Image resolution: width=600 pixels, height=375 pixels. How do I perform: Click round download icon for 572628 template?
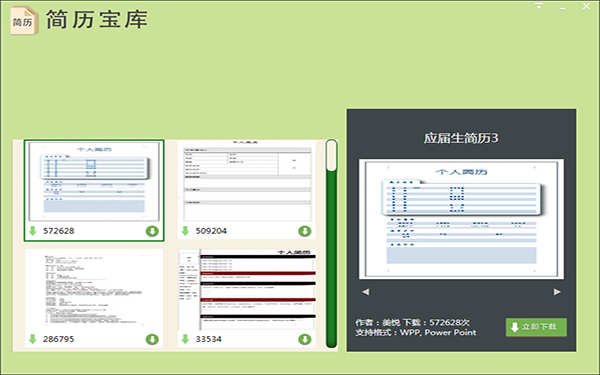tap(152, 231)
